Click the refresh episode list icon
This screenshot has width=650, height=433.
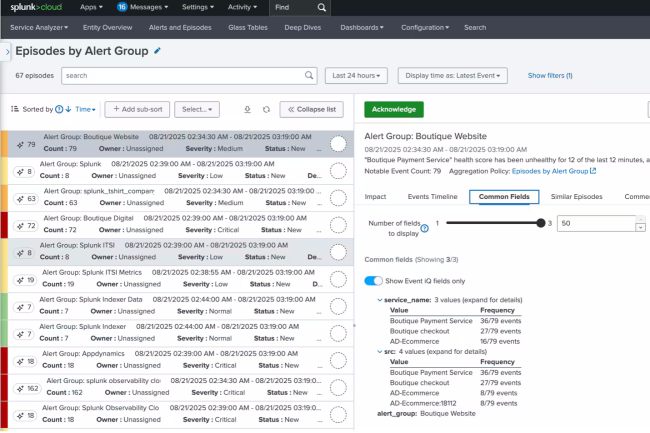(x=266, y=109)
